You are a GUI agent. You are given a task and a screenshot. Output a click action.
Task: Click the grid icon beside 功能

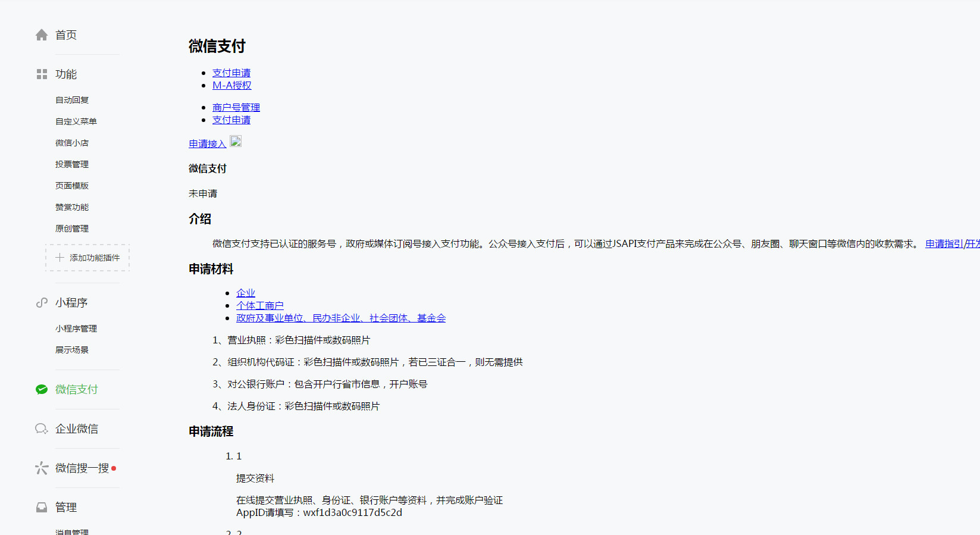point(42,74)
